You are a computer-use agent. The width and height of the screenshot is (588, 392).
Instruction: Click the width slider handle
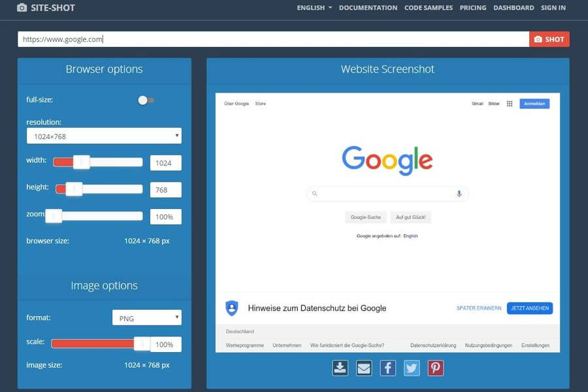(82, 162)
